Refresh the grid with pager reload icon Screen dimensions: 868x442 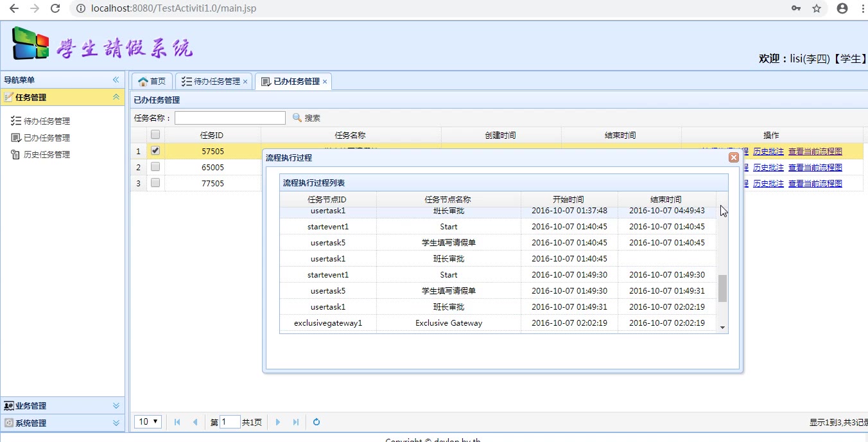pyautogui.click(x=317, y=422)
